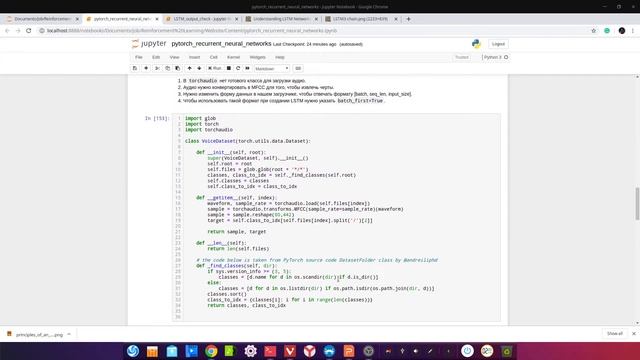Click the green extension icon in Chrome toolbar
The image size is (640, 360).
(x=607, y=31)
